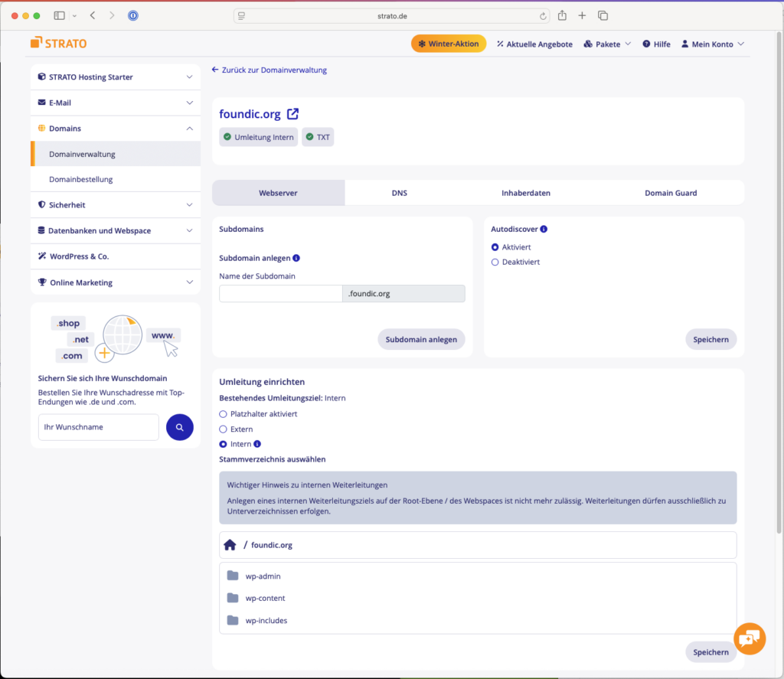This screenshot has width=784, height=679.
Task: Click the STRATO logo
Action: click(x=59, y=44)
